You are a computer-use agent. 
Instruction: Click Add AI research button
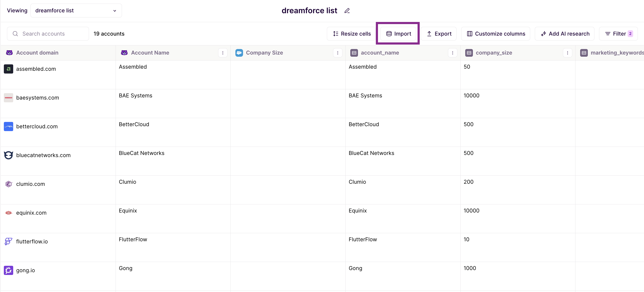564,33
